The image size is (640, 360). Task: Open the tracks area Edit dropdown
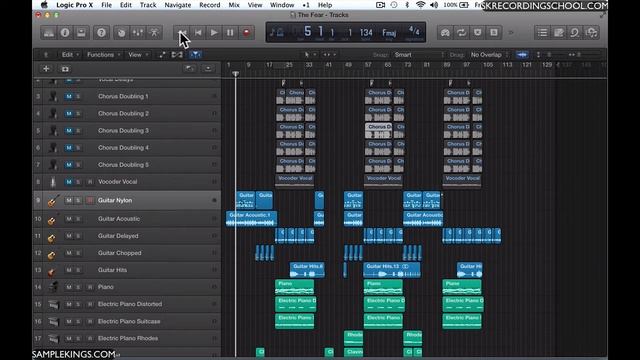(x=70, y=54)
